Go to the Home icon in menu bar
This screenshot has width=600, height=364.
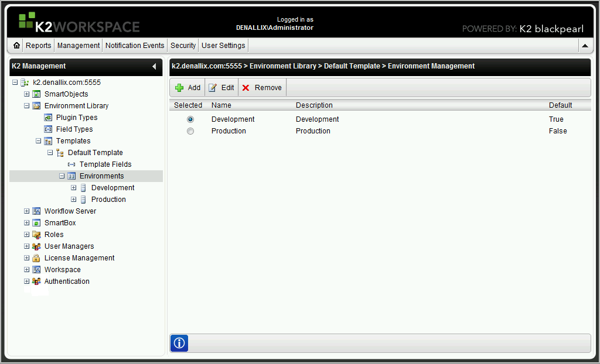(16, 45)
